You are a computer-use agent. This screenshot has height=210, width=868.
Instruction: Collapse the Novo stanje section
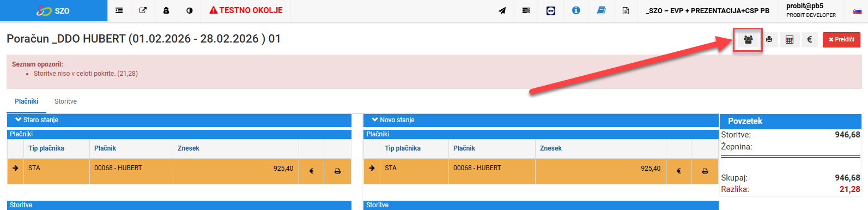tap(393, 120)
